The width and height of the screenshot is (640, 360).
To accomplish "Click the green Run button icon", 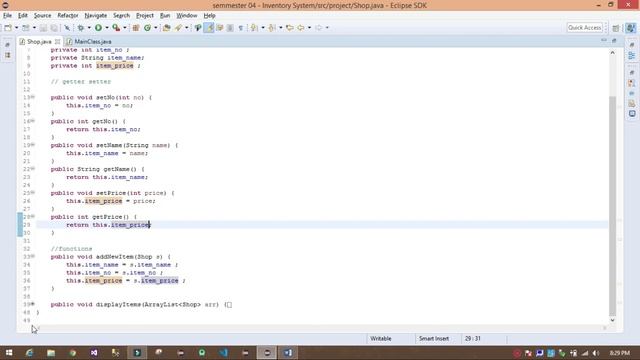I will (98, 28).
